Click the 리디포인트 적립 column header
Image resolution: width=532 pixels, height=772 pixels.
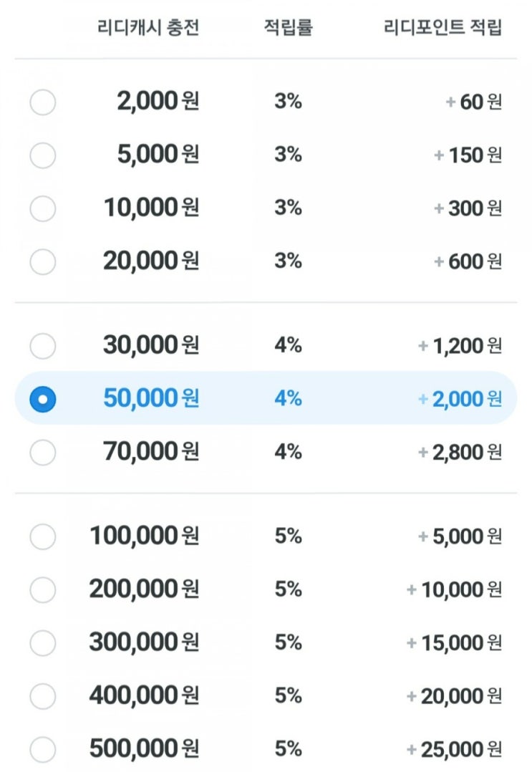click(443, 28)
